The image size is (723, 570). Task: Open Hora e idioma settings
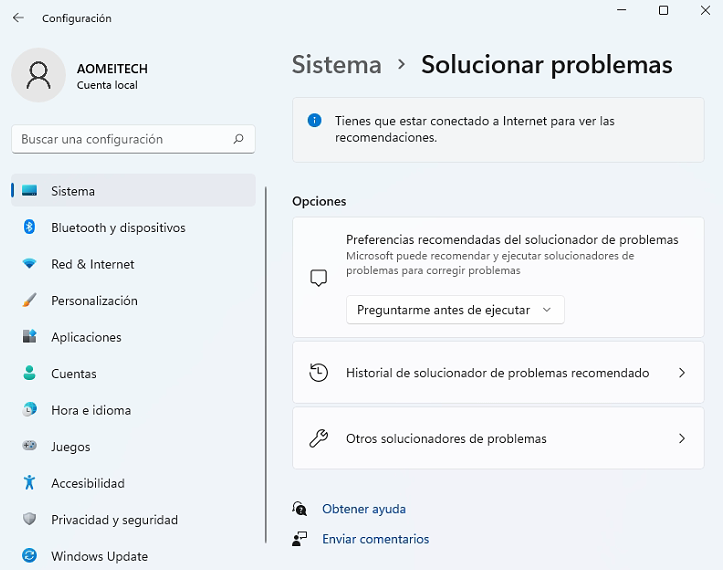[x=91, y=410]
